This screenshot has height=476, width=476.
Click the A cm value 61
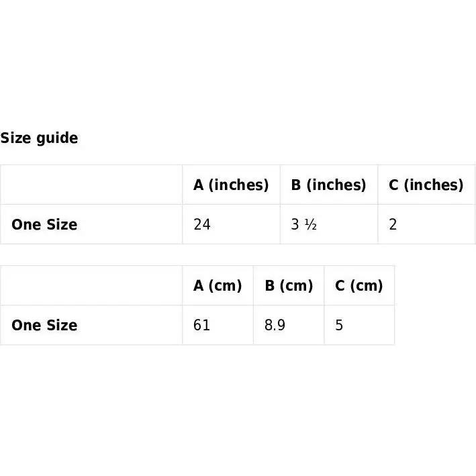pos(201,325)
